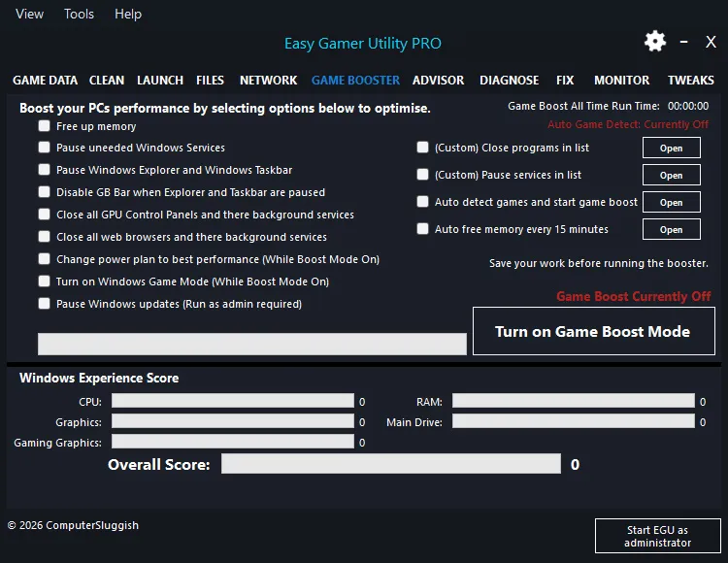Enable Auto detect games and start boost
This screenshot has height=563, width=728.
[x=422, y=202]
